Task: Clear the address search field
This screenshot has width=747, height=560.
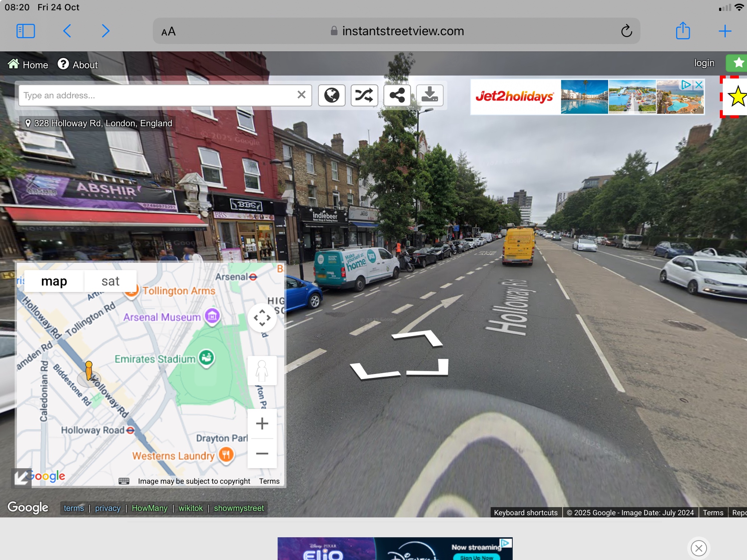Action: pyautogui.click(x=301, y=95)
